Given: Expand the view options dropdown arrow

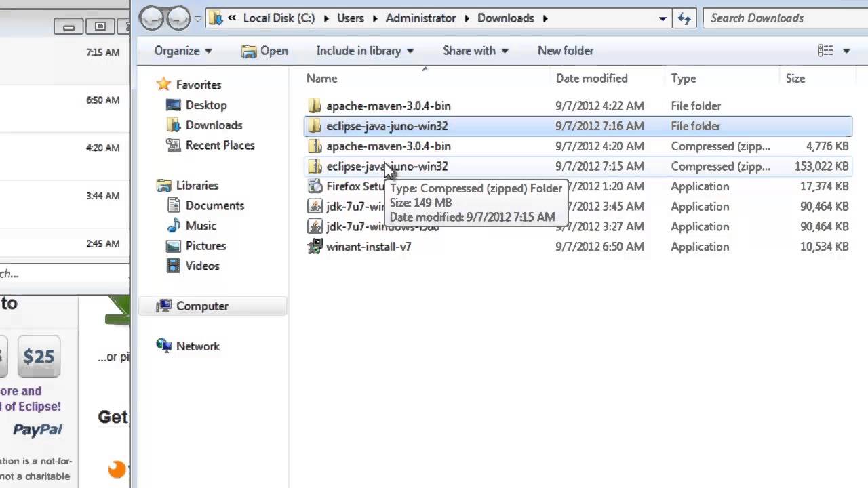Looking at the screenshot, I should pos(846,51).
